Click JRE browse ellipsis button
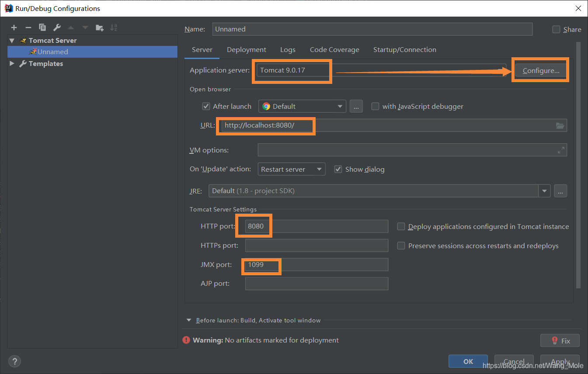Viewport: 588px width, 374px height. point(560,191)
